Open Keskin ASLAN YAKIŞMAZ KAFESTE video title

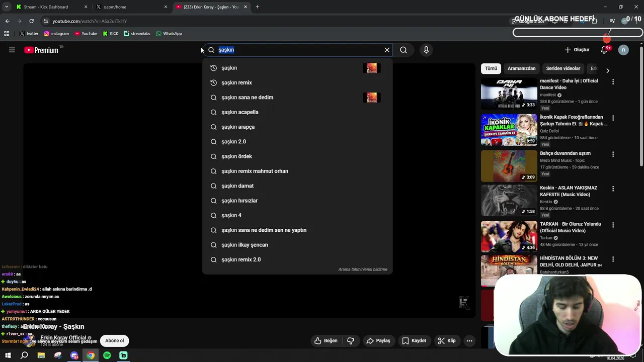[569, 191]
